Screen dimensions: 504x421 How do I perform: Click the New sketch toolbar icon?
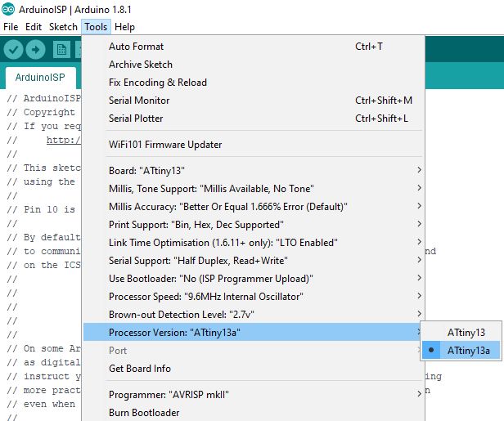(61, 50)
